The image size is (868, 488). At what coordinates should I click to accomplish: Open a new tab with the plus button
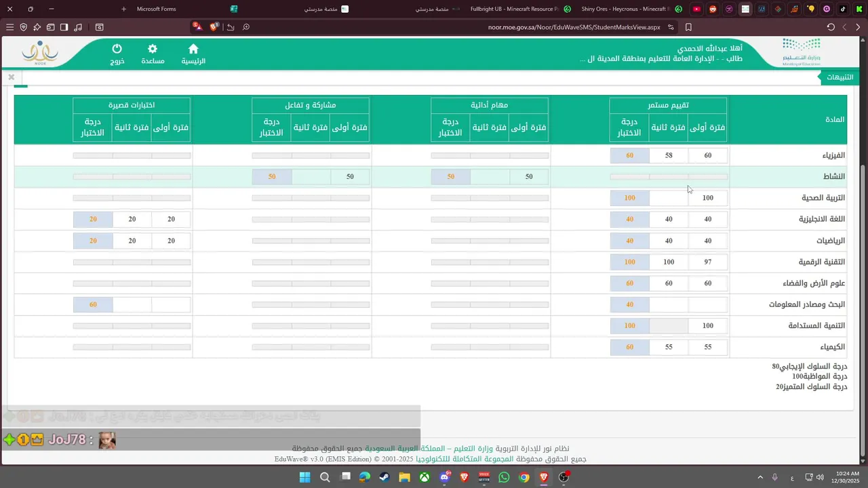[123, 9]
